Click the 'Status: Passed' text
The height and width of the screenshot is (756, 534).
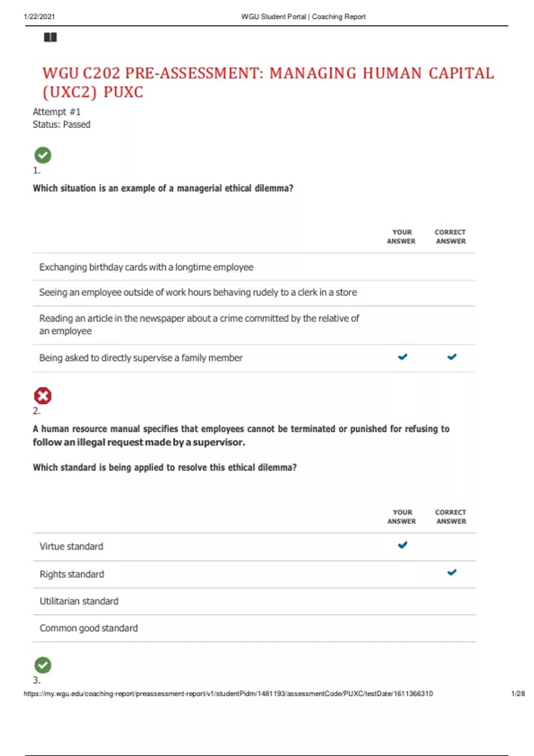[x=61, y=125]
